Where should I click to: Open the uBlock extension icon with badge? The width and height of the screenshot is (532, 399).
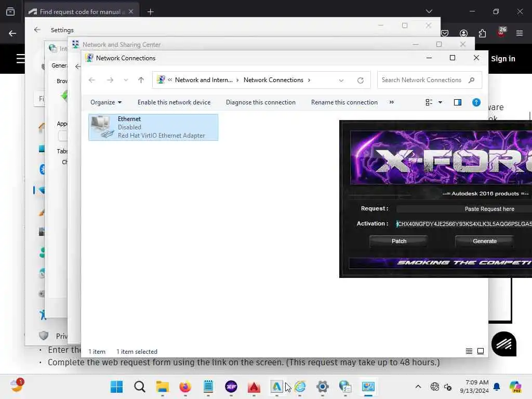click(x=501, y=32)
